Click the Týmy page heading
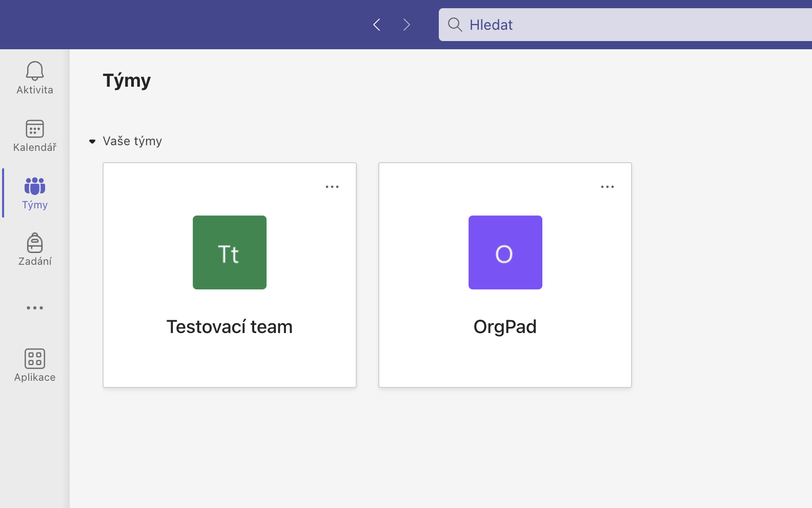Viewport: 812px width, 508px height. pos(127,81)
